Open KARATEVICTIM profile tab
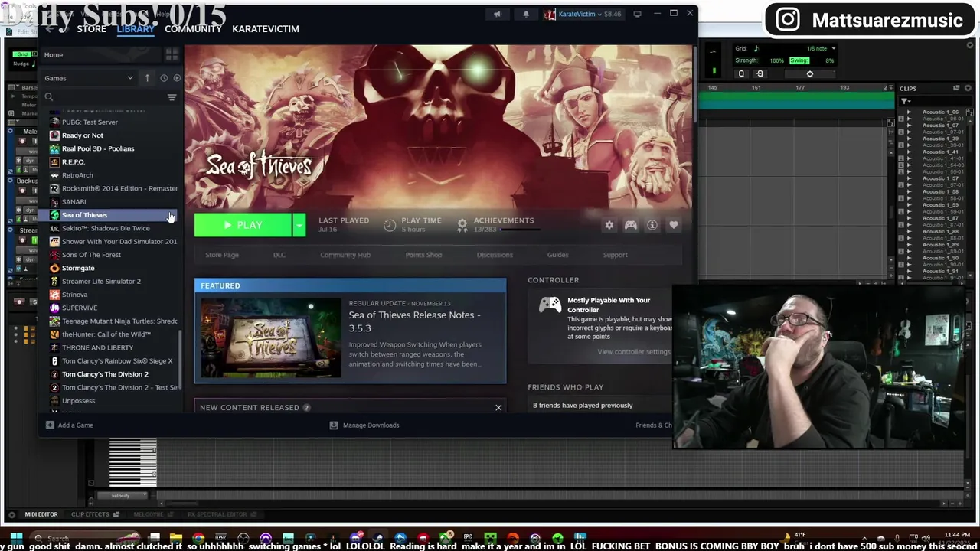 point(266,28)
